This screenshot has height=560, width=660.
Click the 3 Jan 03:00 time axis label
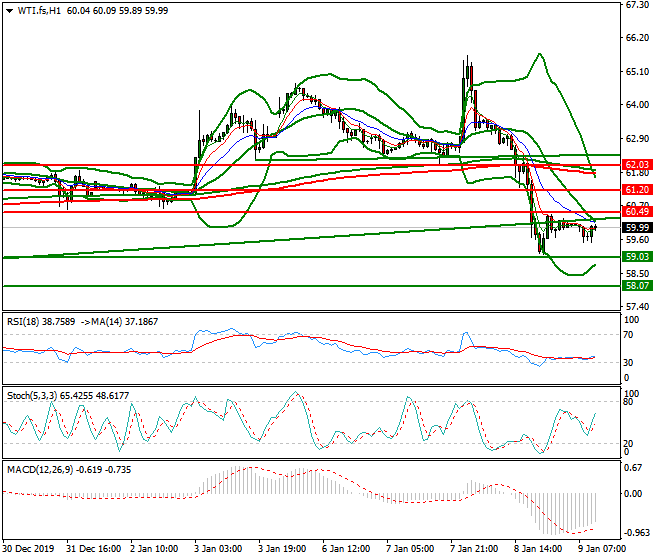[x=218, y=549]
